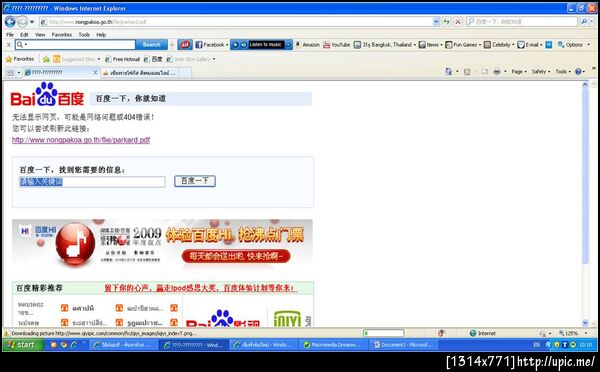Open the File menu
600x372 pixels.
pos(10,34)
